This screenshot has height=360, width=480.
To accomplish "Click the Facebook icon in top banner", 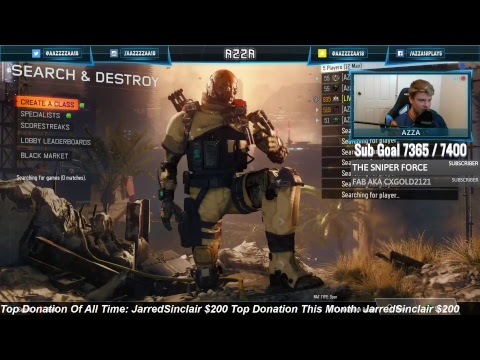I will [x=400, y=53].
